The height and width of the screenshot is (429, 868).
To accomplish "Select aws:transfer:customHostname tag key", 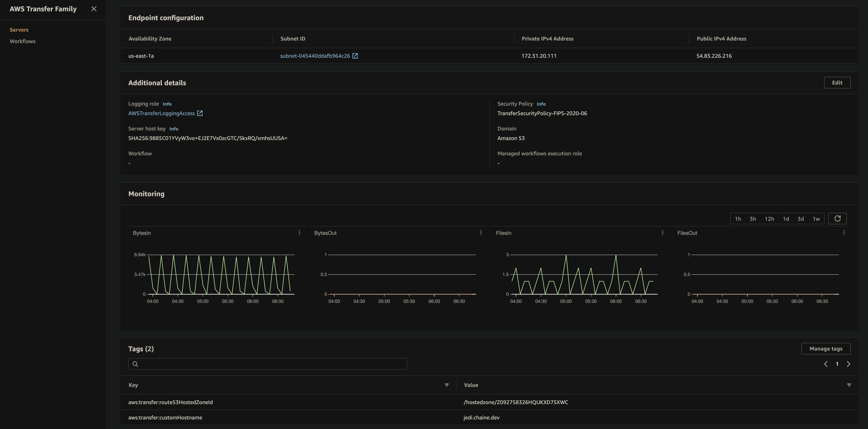I will pyautogui.click(x=165, y=418).
